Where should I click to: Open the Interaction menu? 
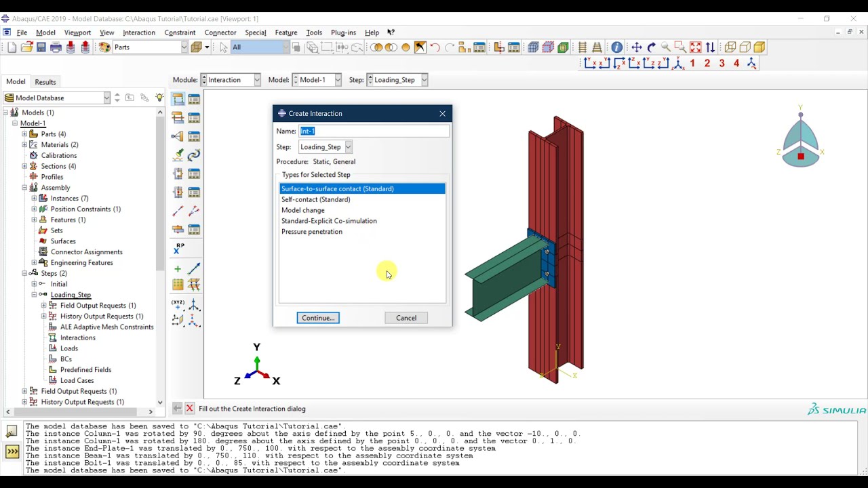pyautogui.click(x=139, y=33)
